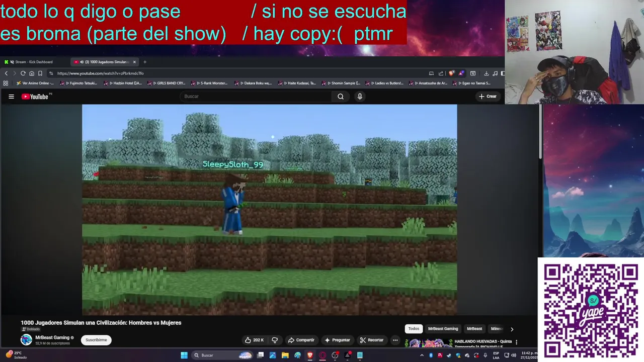
Task: Open a new browser tab
Action: [x=145, y=62]
